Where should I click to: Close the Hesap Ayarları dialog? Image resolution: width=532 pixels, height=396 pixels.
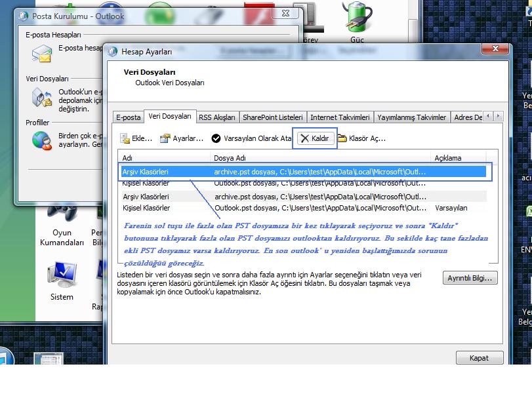pyautogui.click(x=495, y=49)
